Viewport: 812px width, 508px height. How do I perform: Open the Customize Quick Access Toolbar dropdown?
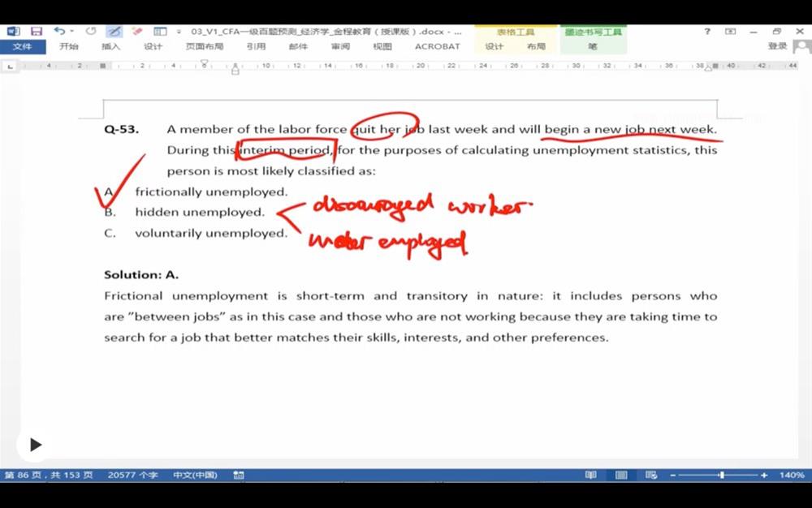click(179, 32)
